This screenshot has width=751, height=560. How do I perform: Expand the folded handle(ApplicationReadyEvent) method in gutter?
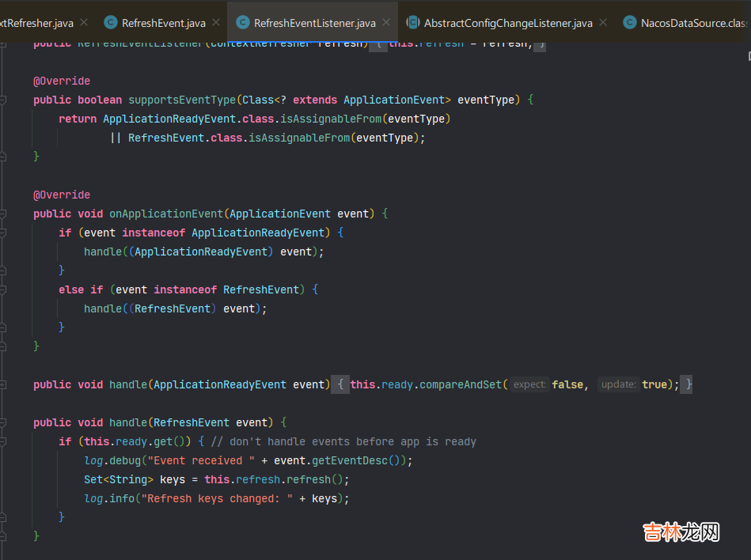click(x=3, y=384)
